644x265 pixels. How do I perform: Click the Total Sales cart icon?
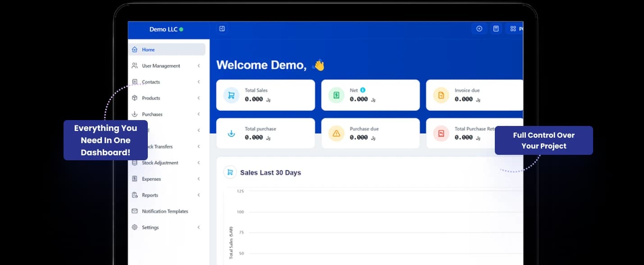pyautogui.click(x=231, y=95)
